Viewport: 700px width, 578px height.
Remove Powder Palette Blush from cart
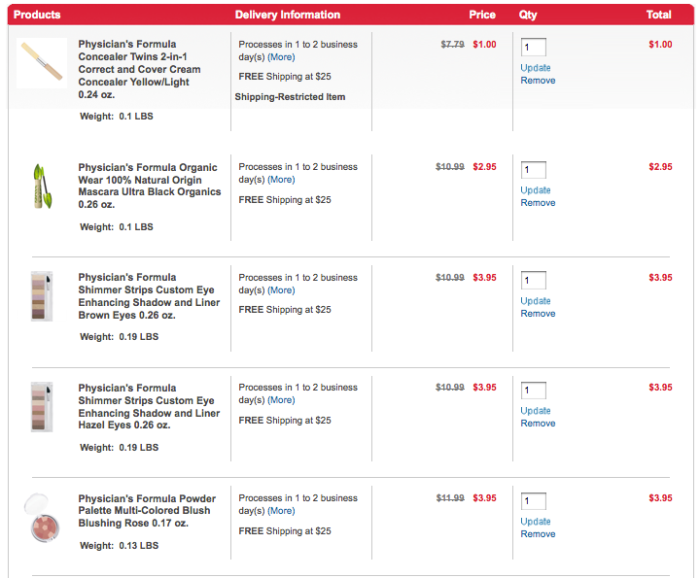coord(538,534)
